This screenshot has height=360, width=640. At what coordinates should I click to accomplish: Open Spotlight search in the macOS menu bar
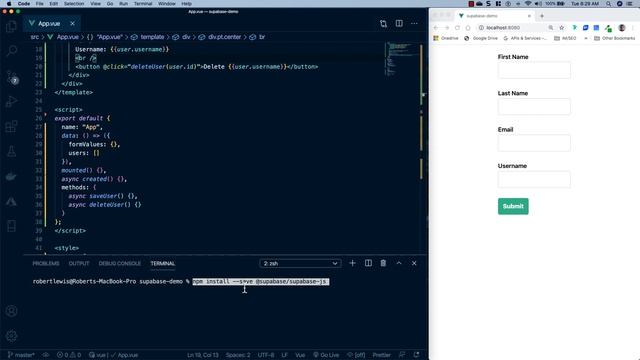point(609,4)
